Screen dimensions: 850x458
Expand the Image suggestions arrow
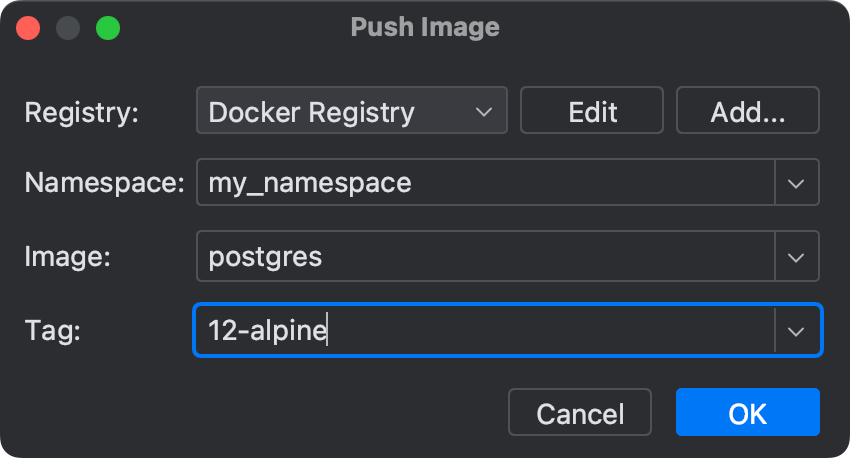[797, 257]
